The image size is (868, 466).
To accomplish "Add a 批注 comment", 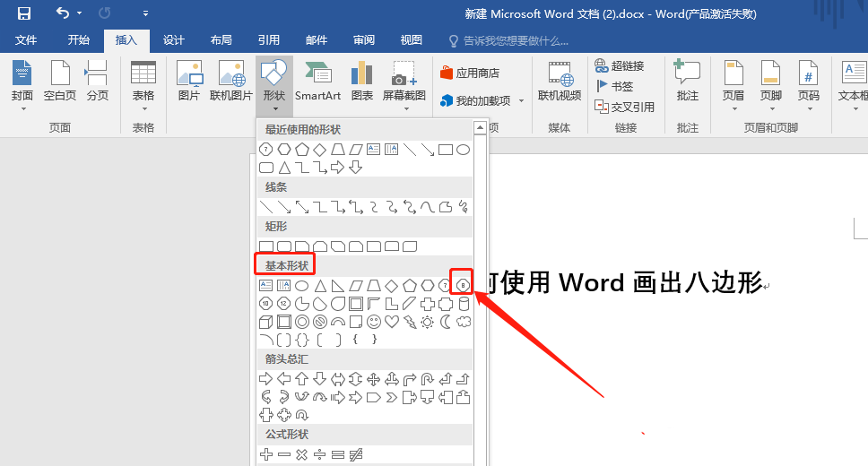I will tap(688, 81).
